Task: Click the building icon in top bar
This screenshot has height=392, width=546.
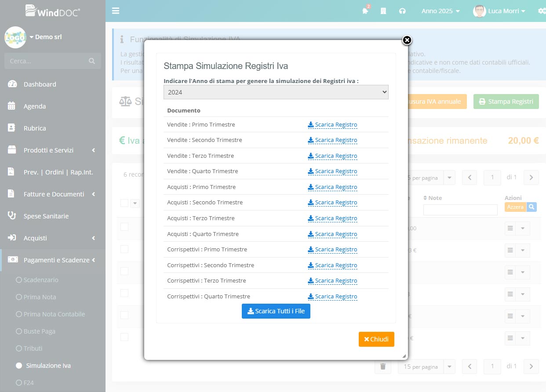Action: click(x=383, y=11)
